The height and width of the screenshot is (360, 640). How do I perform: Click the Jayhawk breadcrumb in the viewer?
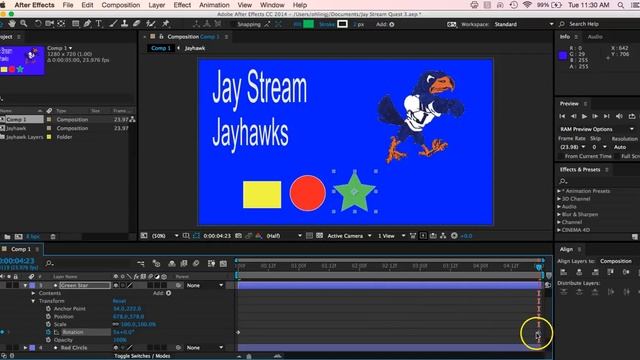195,48
